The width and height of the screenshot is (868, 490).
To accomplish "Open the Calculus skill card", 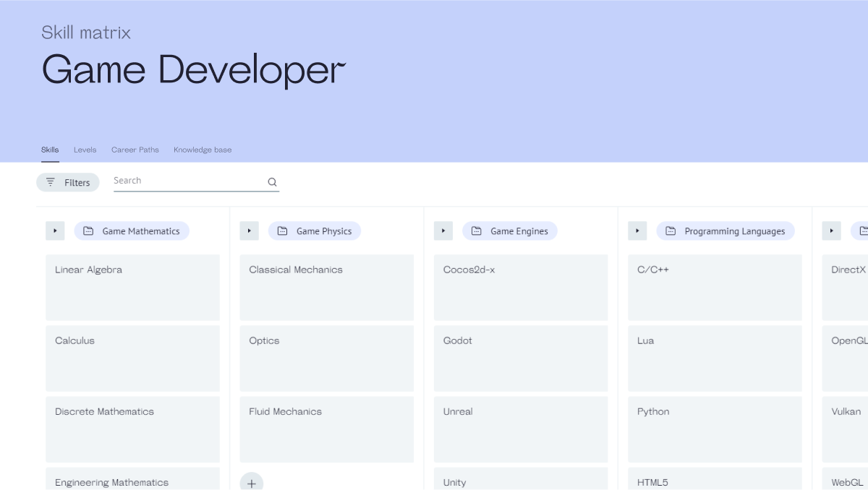I will click(x=132, y=358).
